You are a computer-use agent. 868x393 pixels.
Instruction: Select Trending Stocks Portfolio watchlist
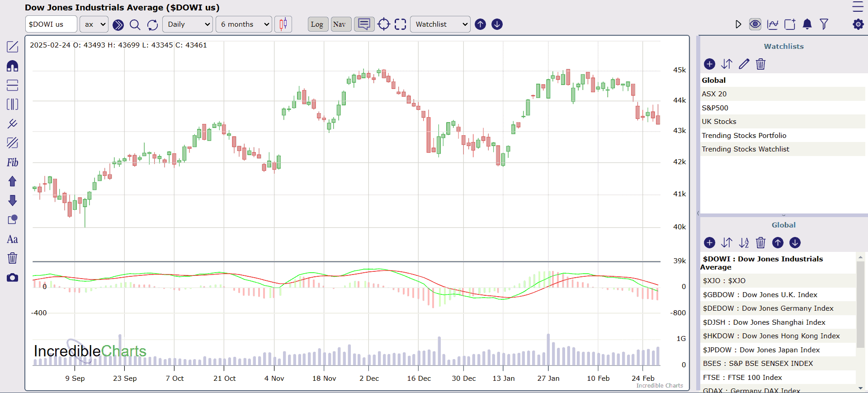tap(783, 135)
